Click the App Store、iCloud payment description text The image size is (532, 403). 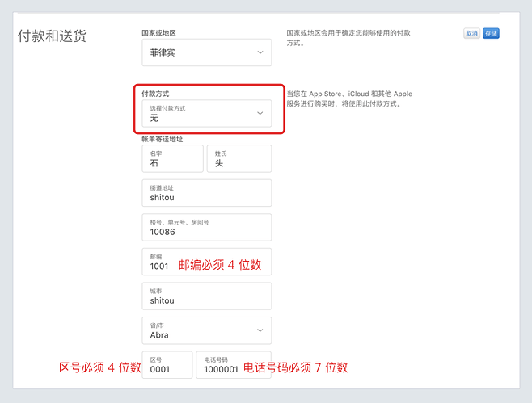(x=349, y=99)
